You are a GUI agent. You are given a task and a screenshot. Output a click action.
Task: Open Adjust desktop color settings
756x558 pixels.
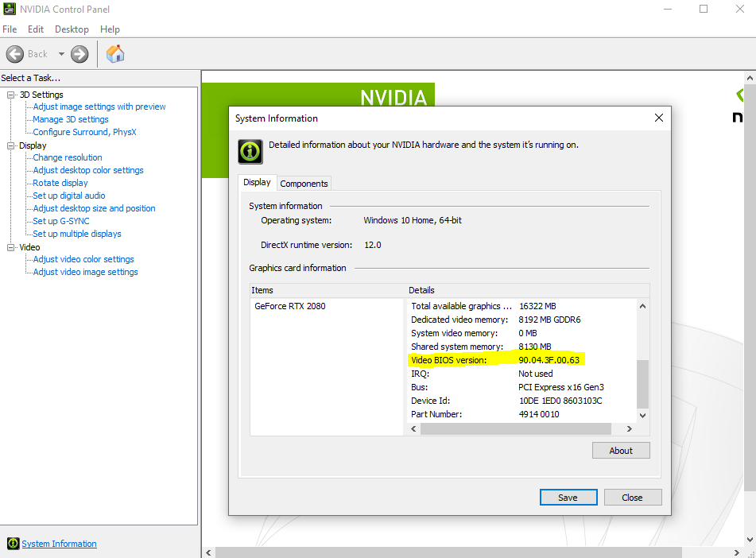tap(88, 170)
